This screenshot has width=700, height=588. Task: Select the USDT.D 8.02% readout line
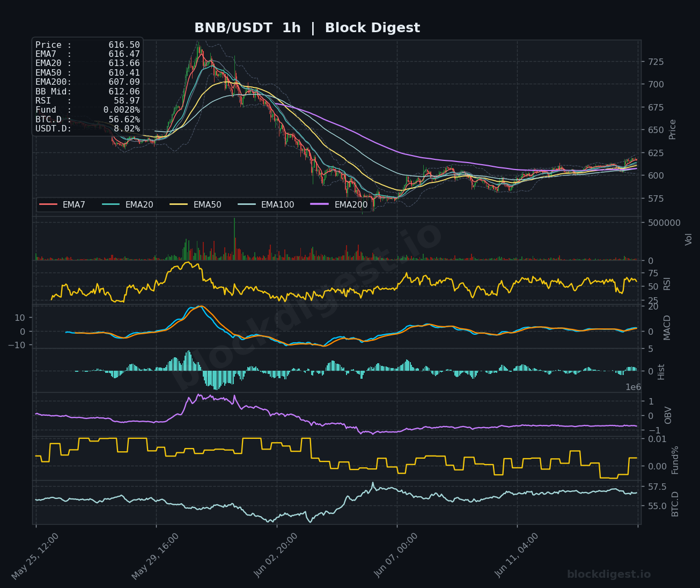point(87,129)
